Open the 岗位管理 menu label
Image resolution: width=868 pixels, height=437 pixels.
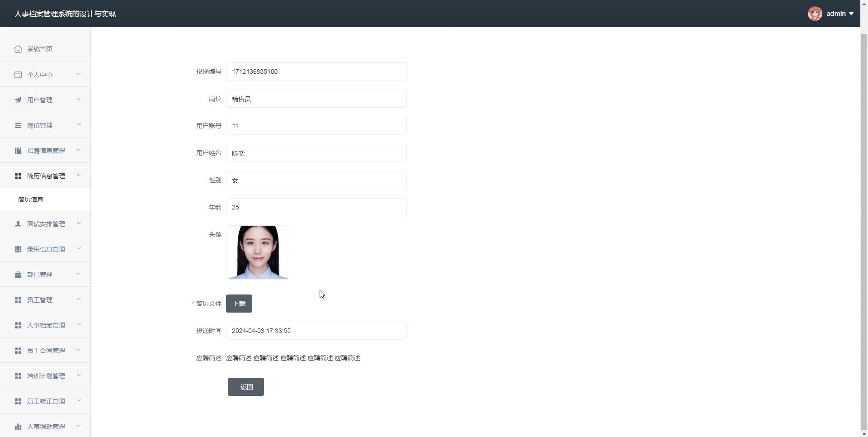(x=40, y=125)
